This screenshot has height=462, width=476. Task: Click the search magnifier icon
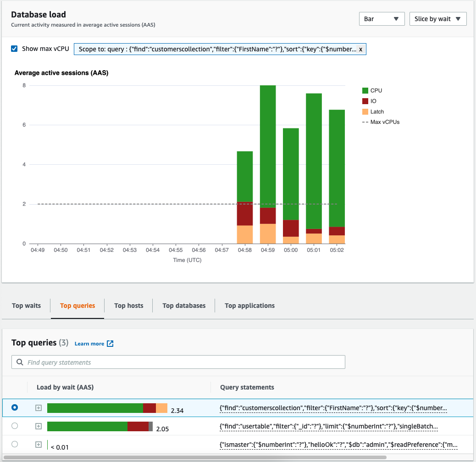[20, 362]
